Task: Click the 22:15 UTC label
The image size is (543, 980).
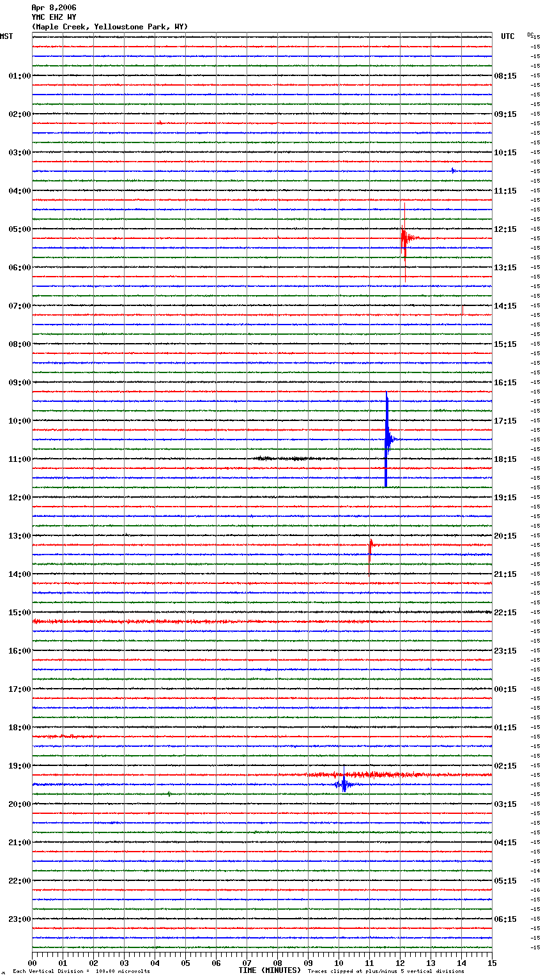Action: 505,612
